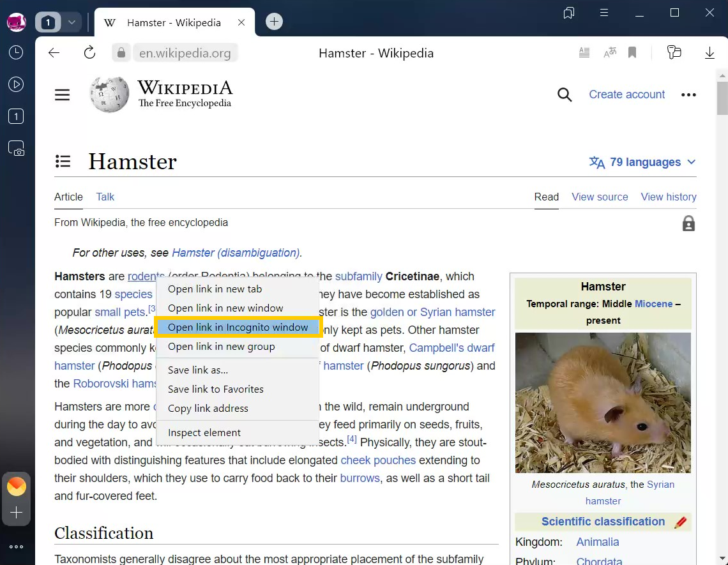728x565 pixels.
Task: Click the Create account link
Action: click(627, 94)
